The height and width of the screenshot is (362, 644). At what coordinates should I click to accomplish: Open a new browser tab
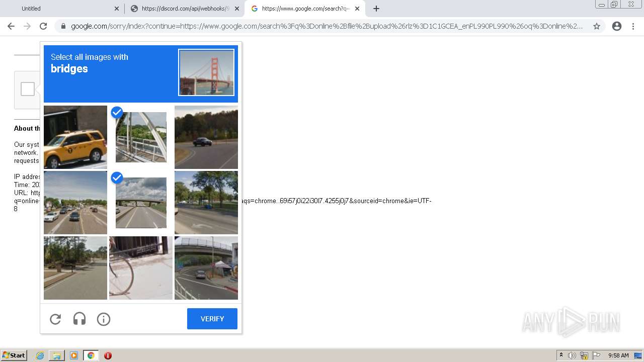pyautogui.click(x=376, y=9)
